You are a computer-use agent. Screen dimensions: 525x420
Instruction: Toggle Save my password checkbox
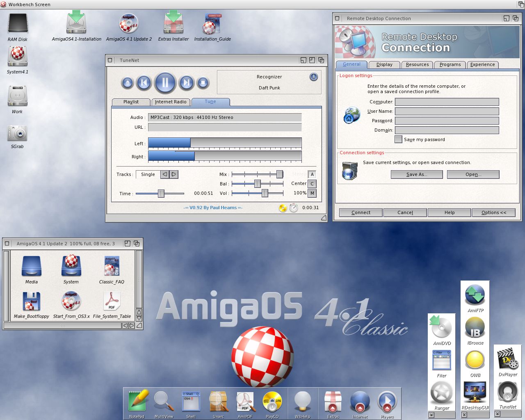click(398, 139)
